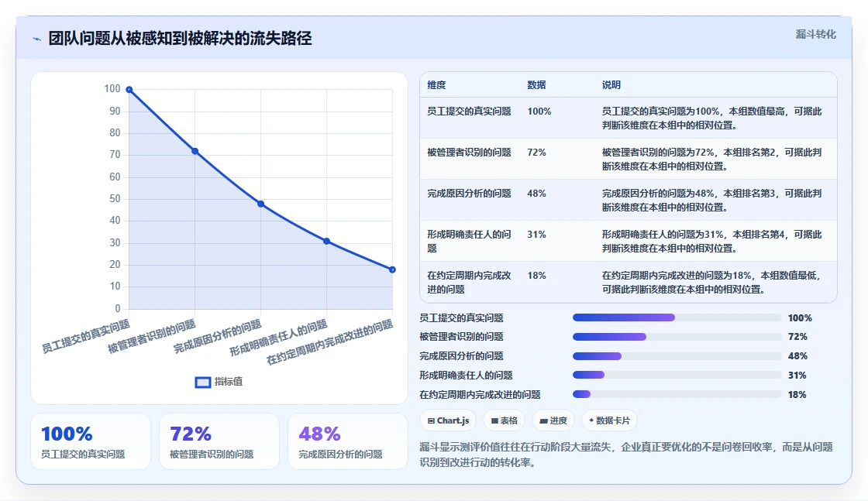Click the chart data point at 100
The height and width of the screenshot is (501, 868).
click(129, 90)
